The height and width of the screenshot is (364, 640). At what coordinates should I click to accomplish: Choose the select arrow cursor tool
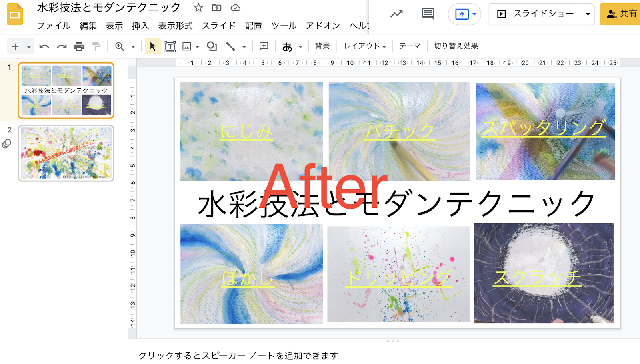click(153, 46)
